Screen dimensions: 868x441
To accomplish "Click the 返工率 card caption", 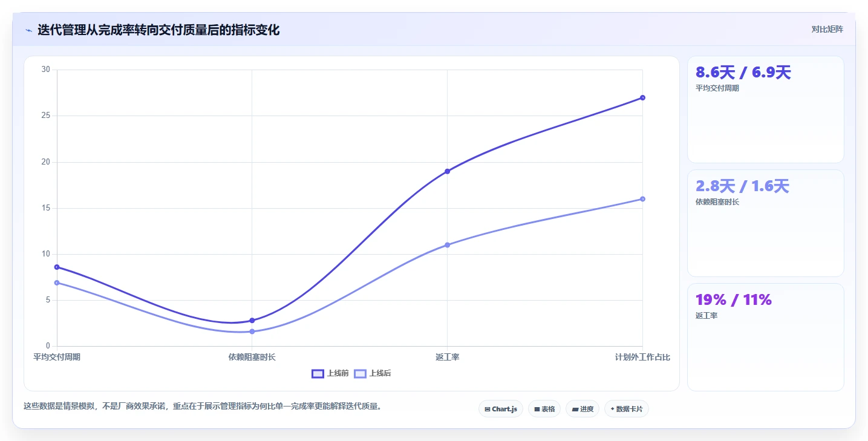I will 706,315.
